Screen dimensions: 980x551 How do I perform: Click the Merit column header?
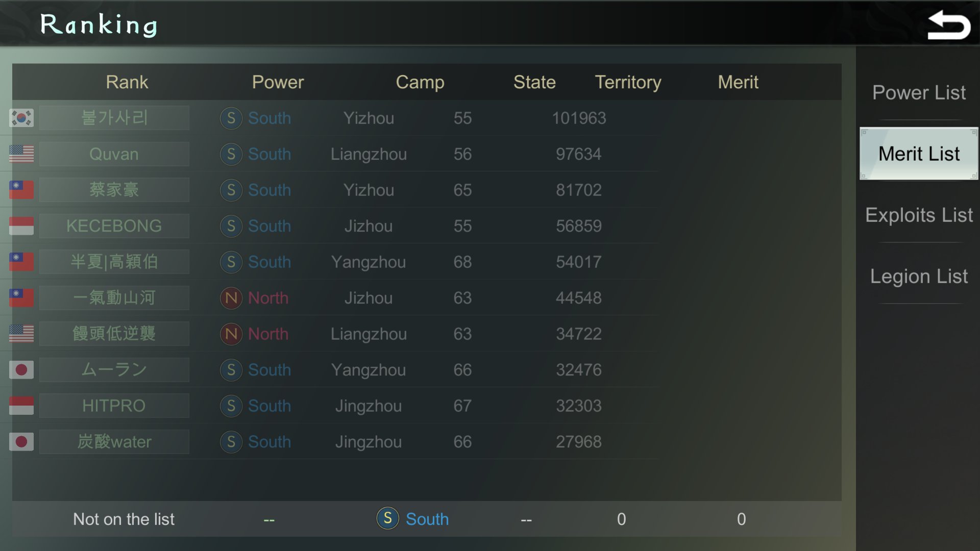tap(738, 82)
